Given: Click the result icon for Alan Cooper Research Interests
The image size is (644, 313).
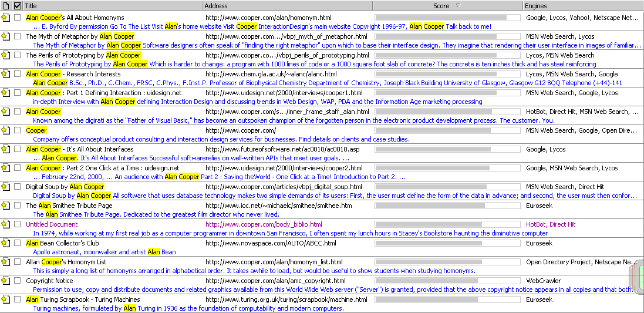Looking at the screenshot, I should coord(5,74).
